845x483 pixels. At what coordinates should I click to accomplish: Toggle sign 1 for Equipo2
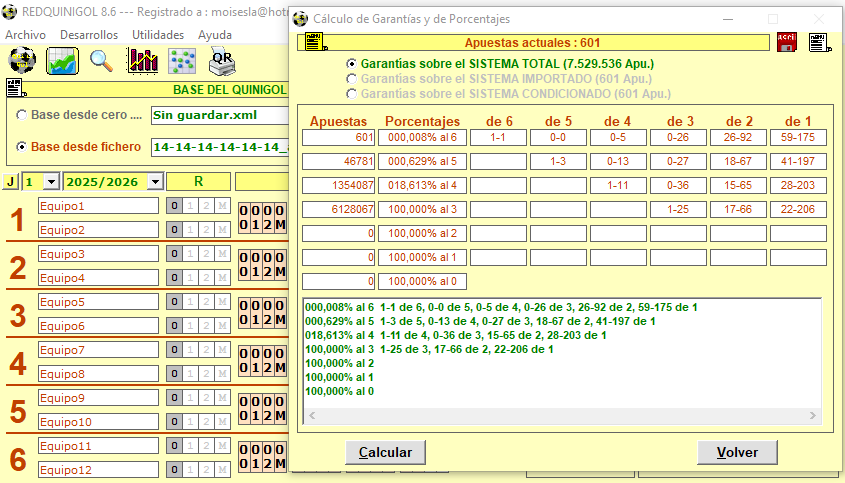click(x=190, y=230)
